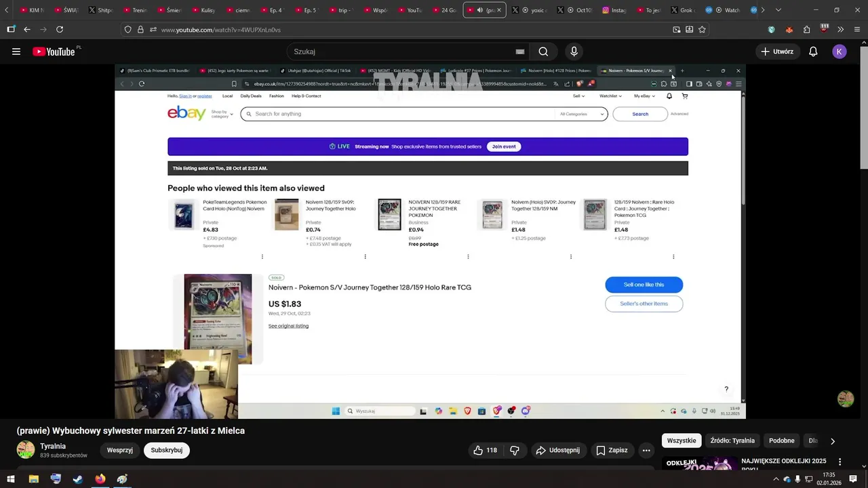
Task: Subscribe with the Subskrybuj button
Action: (167, 450)
